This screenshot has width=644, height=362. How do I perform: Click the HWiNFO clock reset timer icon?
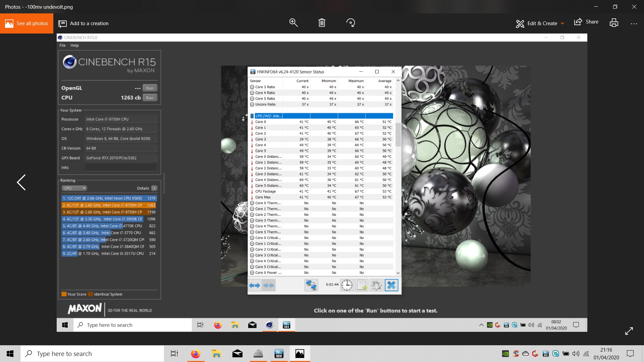[x=347, y=285]
